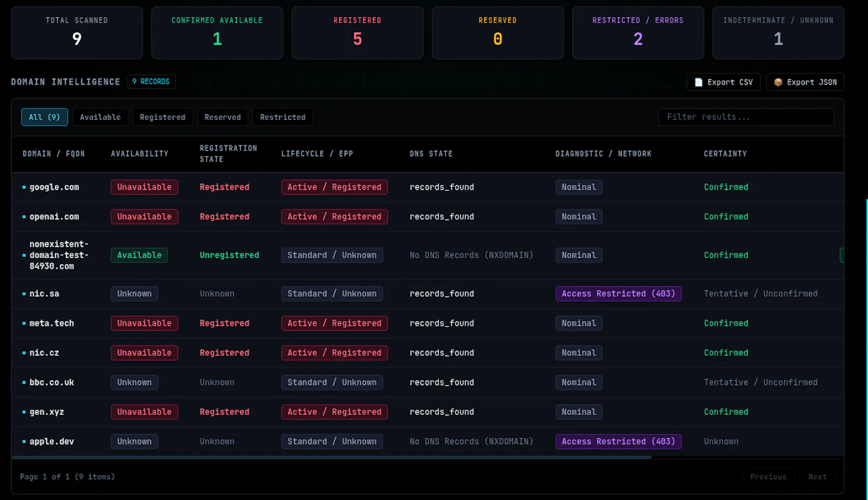
Task: Select the nic.sa domain name
Action: [x=44, y=293]
